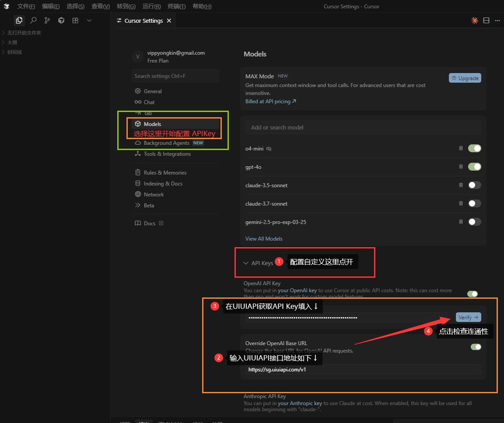
Task: Enable the claude-3.7-sonnet model switch
Action: point(474,203)
